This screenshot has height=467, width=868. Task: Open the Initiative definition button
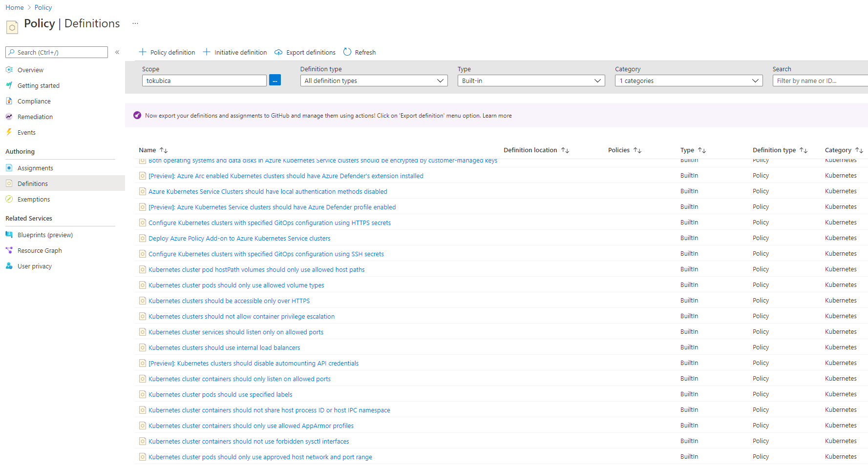pyautogui.click(x=235, y=52)
